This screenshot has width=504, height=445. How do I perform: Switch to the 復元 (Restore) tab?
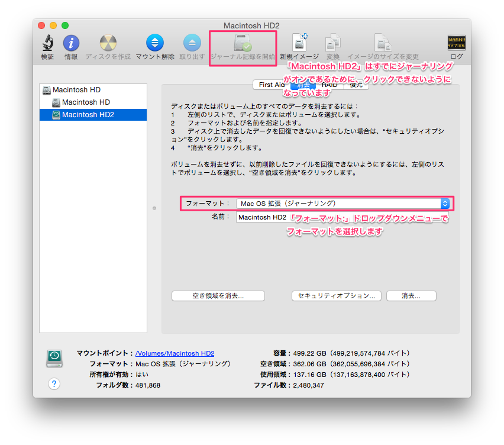[356, 85]
